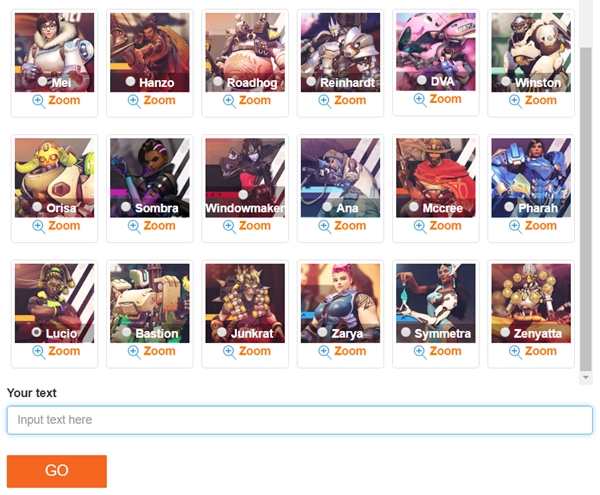Click the magnifier icon below Pharah
The height and width of the screenshot is (495, 600).
[x=515, y=227]
